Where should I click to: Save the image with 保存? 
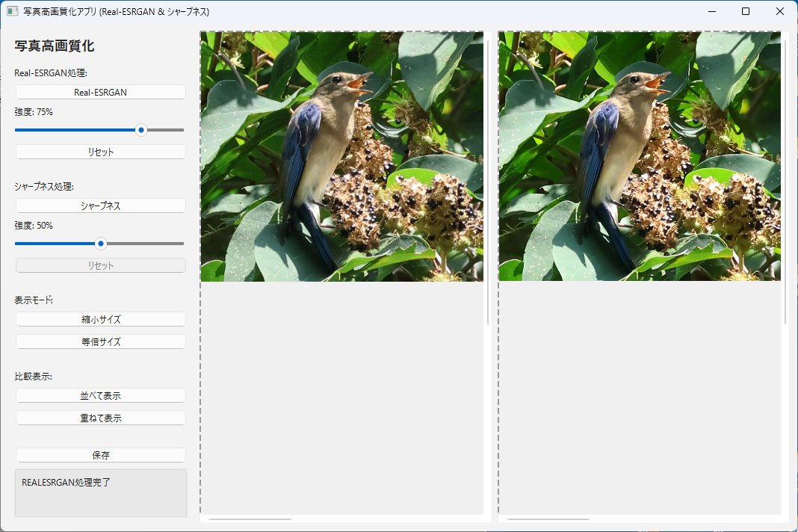click(100, 455)
